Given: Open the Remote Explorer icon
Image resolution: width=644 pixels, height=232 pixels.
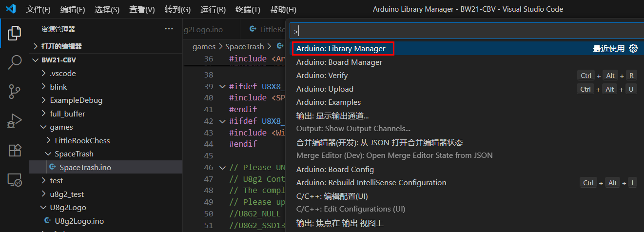Looking at the screenshot, I should pos(15,180).
